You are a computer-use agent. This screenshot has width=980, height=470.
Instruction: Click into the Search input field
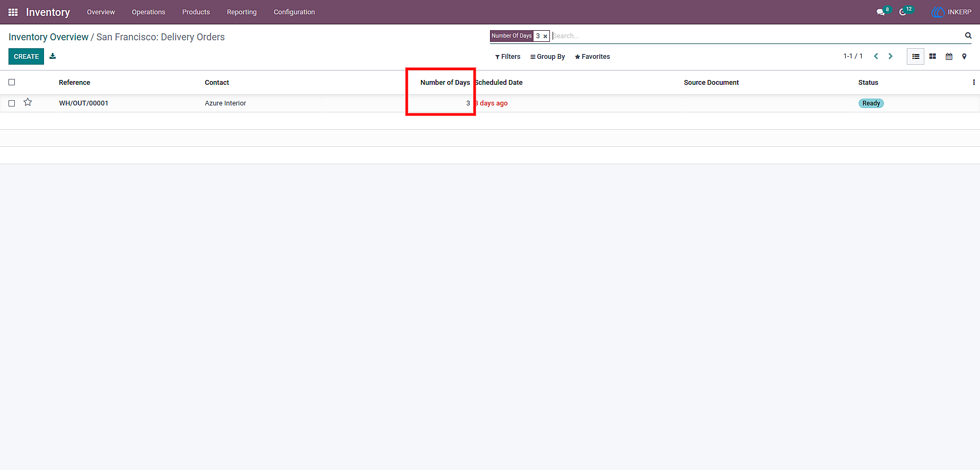point(756,36)
